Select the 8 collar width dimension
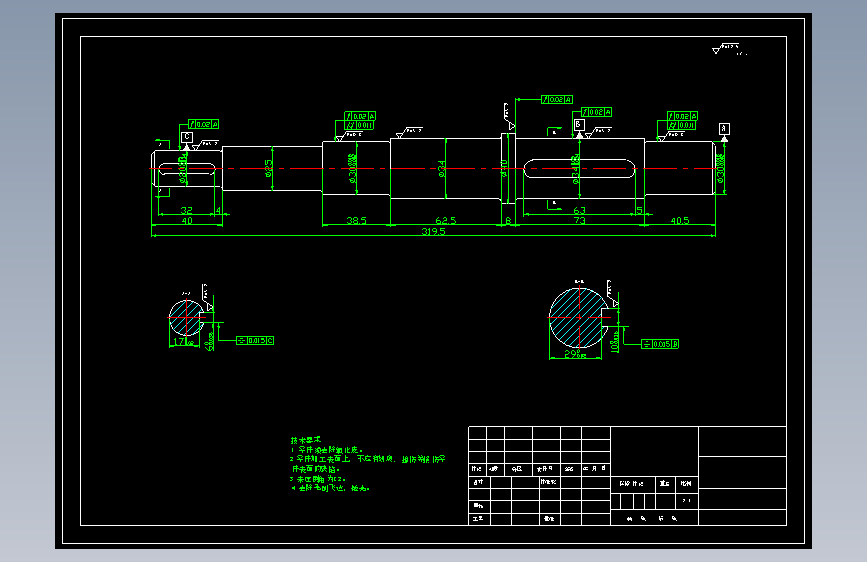 coord(508,221)
